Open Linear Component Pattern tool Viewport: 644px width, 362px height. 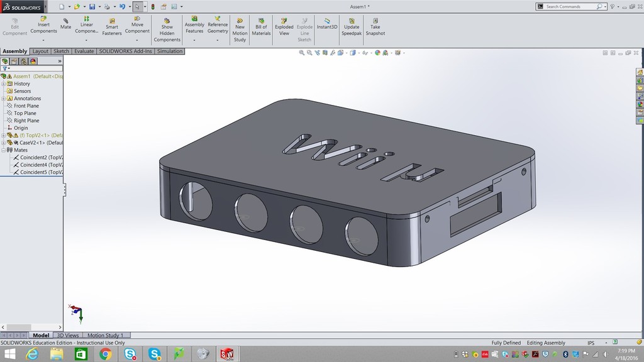(x=86, y=25)
